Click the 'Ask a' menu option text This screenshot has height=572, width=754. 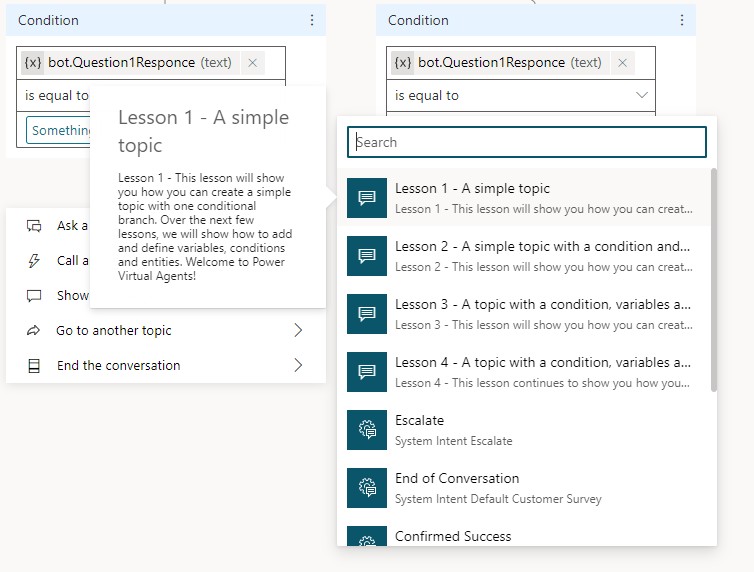[x=72, y=225]
